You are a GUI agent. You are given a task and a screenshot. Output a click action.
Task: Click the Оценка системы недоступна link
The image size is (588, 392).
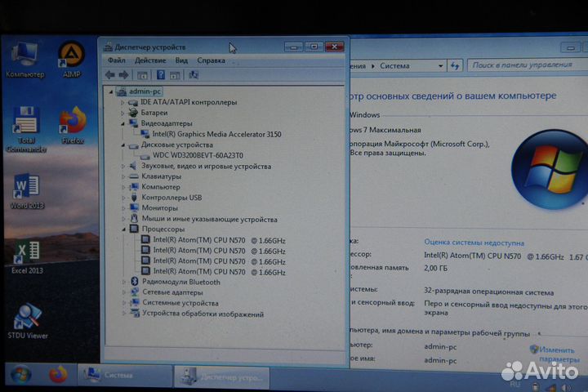(x=474, y=243)
